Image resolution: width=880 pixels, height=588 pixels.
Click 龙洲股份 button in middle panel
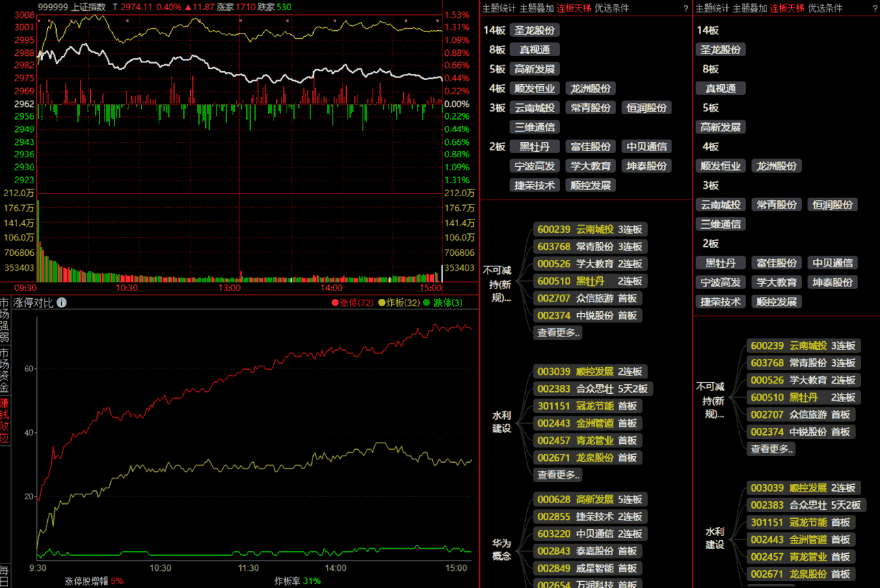pyautogui.click(x=591, y=88)
